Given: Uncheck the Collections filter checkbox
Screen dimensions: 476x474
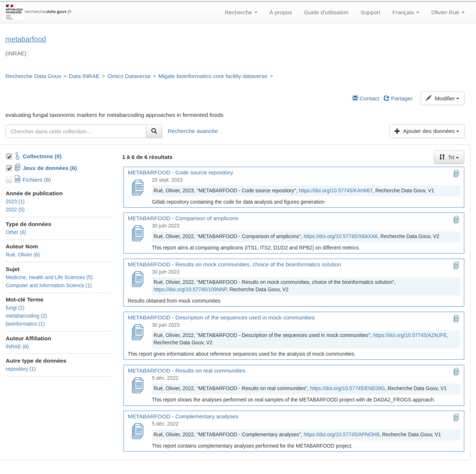Looking at the screenshot, I should [x=9, y=156].
